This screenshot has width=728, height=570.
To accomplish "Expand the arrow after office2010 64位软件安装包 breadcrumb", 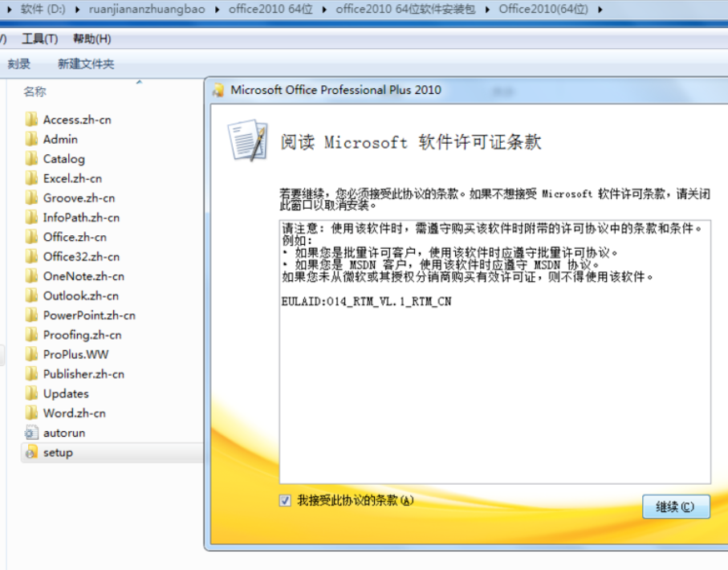I will tap(487, 10).
